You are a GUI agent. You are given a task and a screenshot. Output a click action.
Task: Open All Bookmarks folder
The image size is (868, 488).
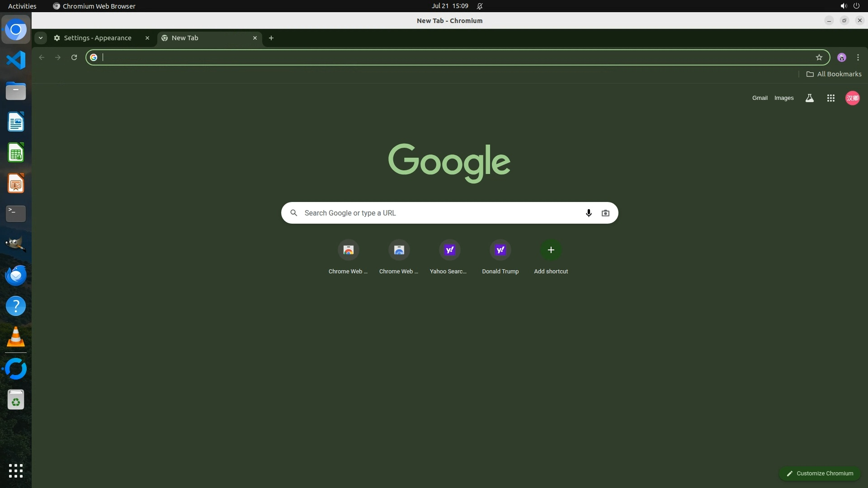coord(834,74)
